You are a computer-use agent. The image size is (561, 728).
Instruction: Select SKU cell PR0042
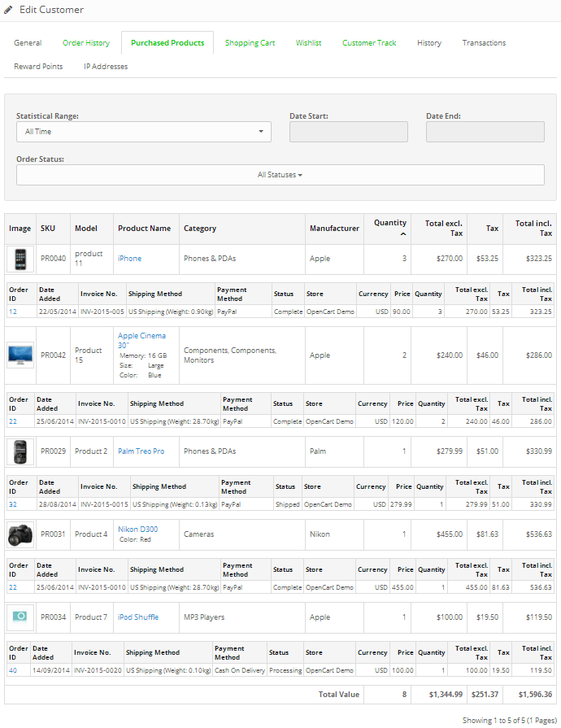[54, 355]
